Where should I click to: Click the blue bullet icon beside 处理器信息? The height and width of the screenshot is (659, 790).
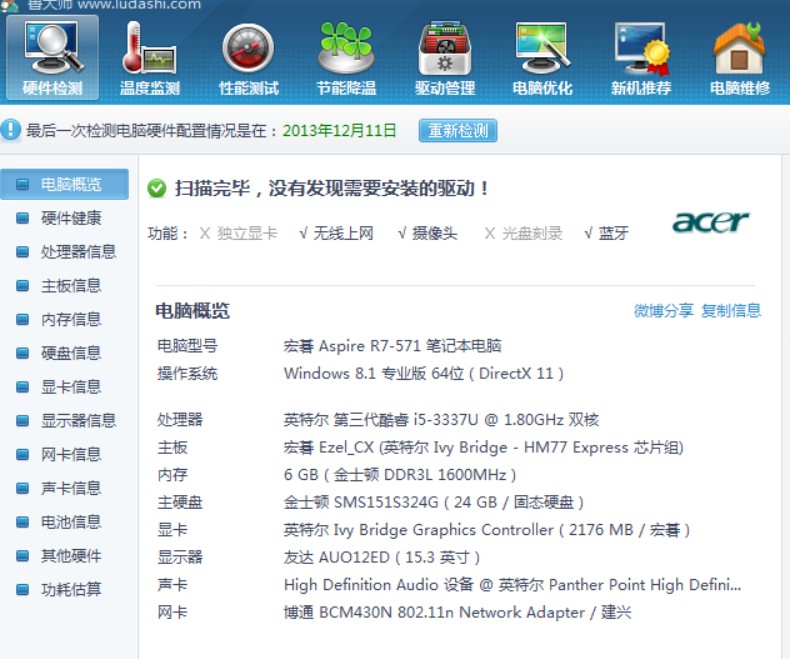(23, 251)
